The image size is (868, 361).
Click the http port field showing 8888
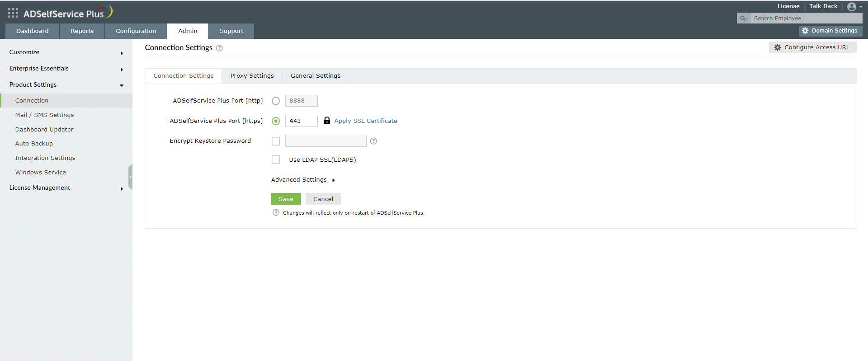(x=302, y=101)
